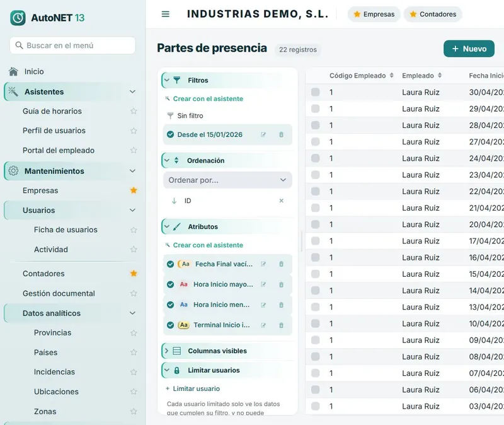Favorite Perfil de usuarios with star
The width and height of the screenshot is (504, 425).
click(x=134, y=131)
